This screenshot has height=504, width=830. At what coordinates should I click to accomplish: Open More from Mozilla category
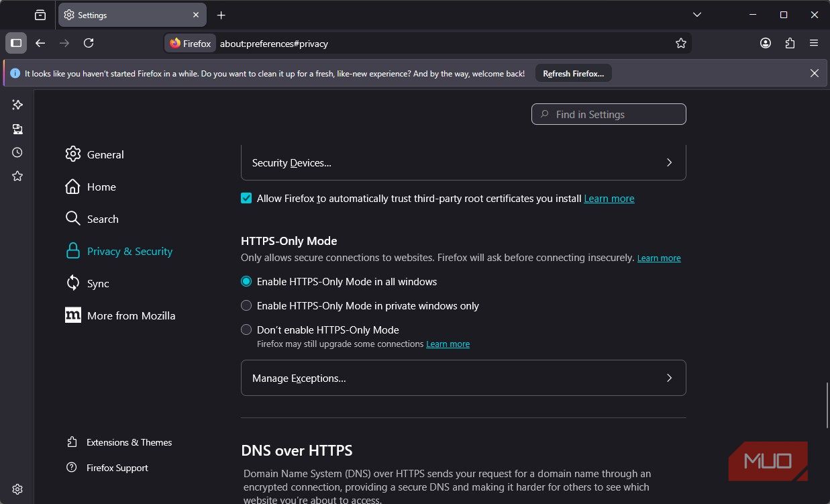coord(120,315)
